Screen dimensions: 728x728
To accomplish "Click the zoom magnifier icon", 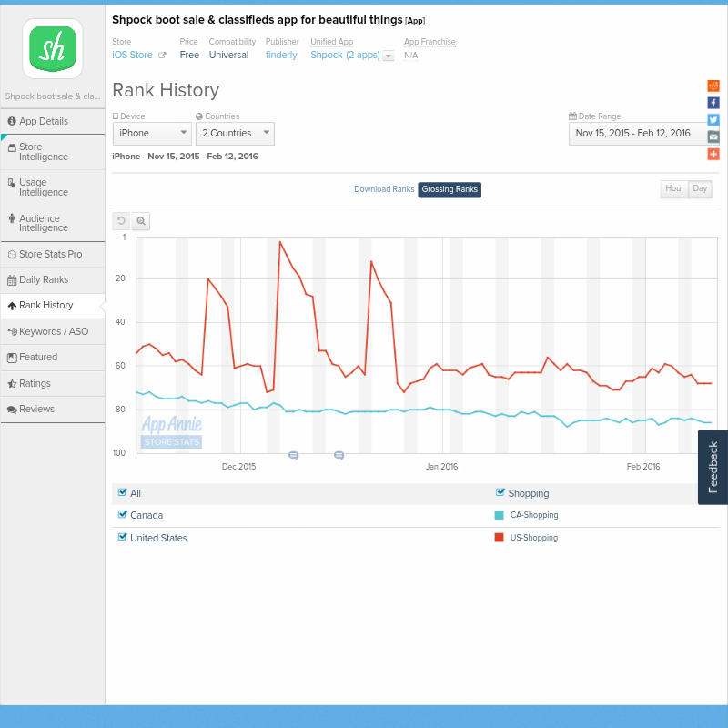I will [141, 221].
